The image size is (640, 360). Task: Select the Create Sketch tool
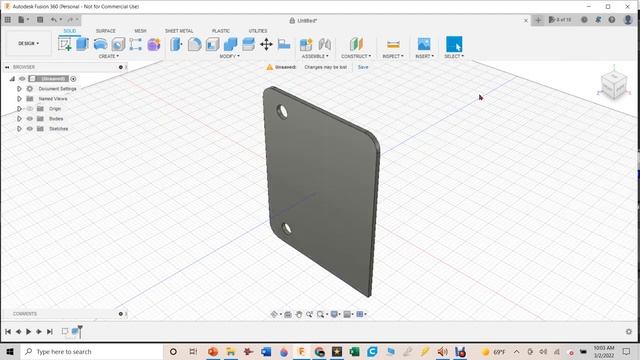(x=65, y=44)
